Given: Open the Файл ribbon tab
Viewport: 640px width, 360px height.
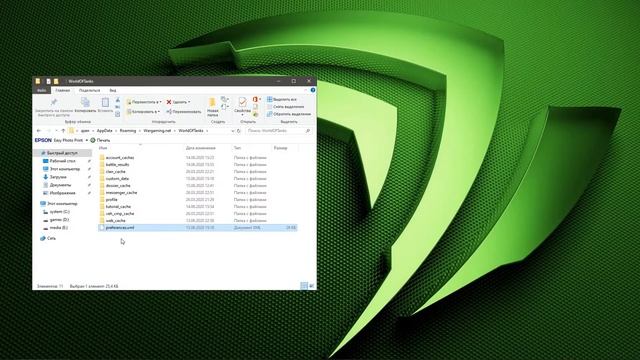Looking at the screenshot, I should pos(41,90).
